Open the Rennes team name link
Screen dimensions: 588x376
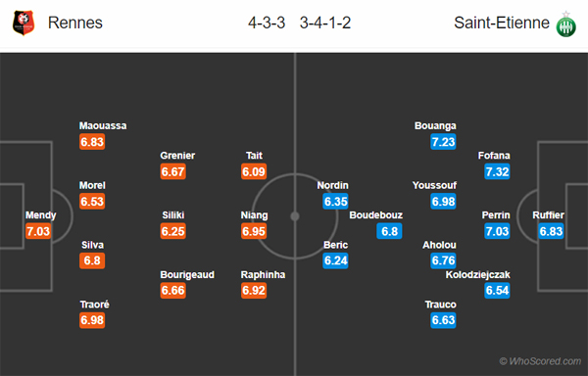tap(75, 23)
